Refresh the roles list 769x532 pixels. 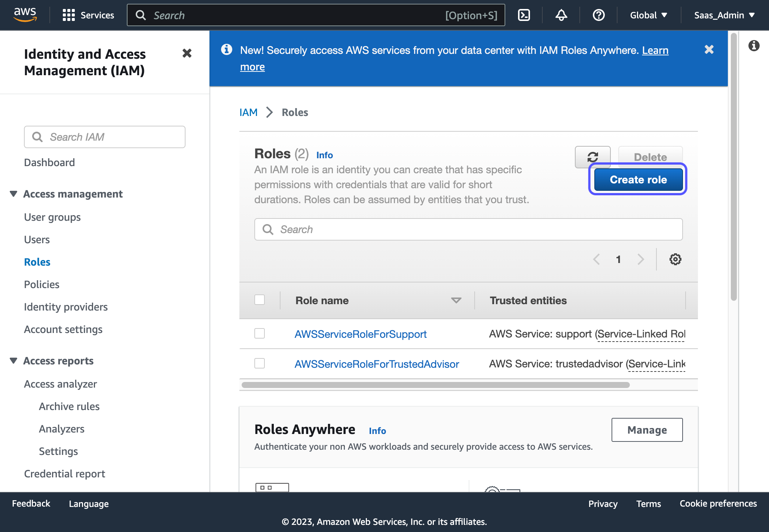pos(592,157)
